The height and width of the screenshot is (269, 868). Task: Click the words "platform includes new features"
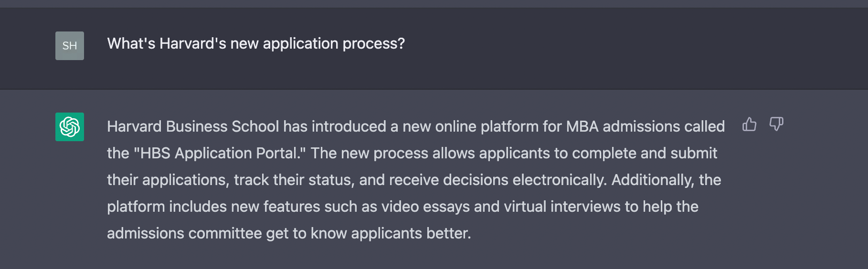click(213, 207)
